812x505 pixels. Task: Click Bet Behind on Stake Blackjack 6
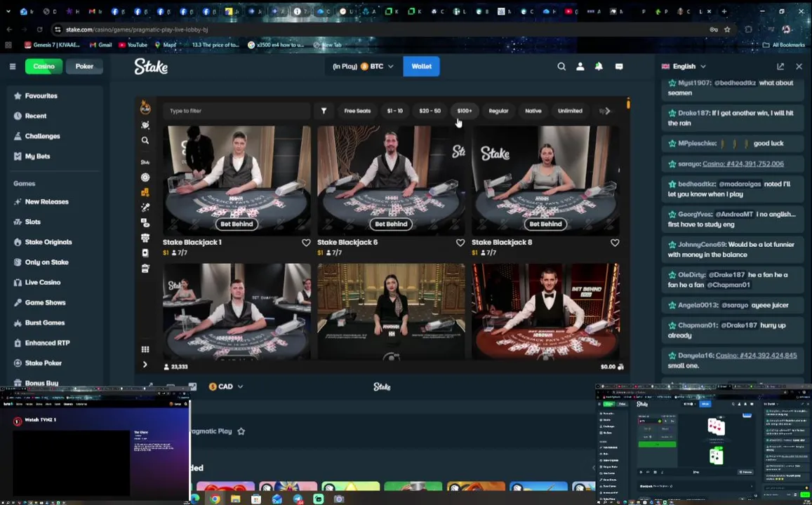pyautogui.click(x=391, y=224)
